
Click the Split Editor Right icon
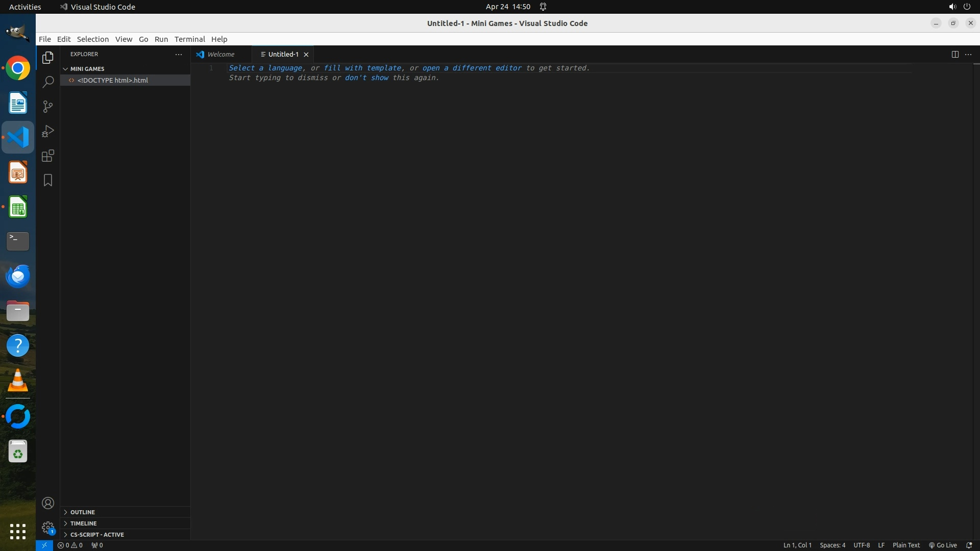coord(955,54)
